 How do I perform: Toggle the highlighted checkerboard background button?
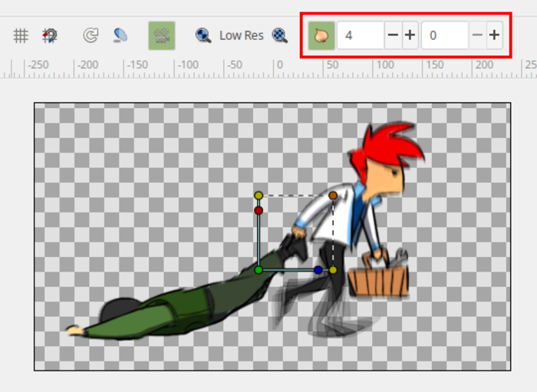tap(162, 35)
